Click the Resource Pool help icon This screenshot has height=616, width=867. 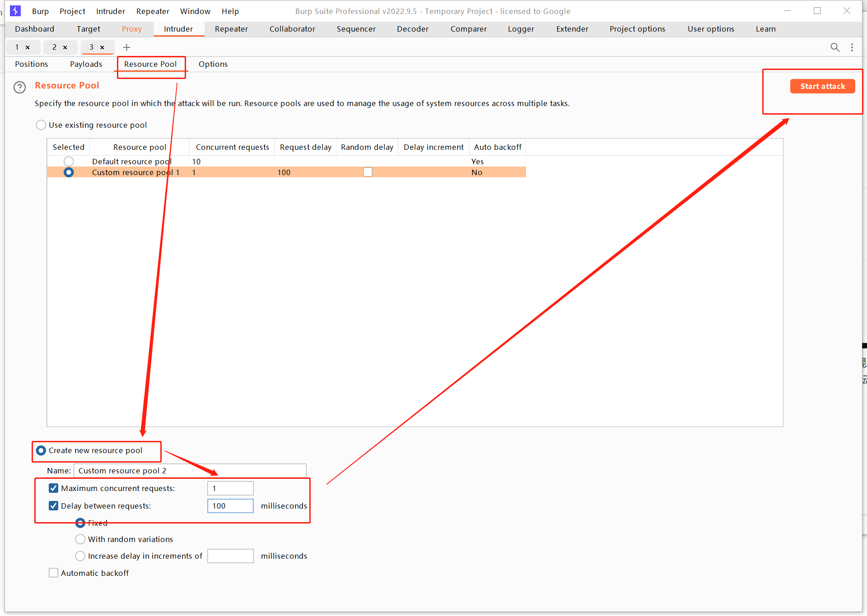coord(19,87)
